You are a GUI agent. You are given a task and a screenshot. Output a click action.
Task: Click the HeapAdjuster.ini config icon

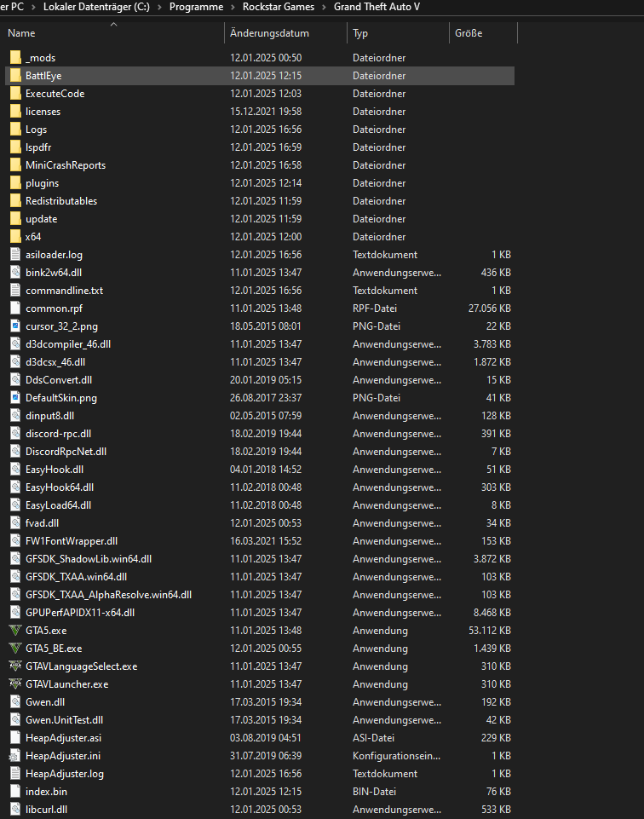[x=15, y=756]
